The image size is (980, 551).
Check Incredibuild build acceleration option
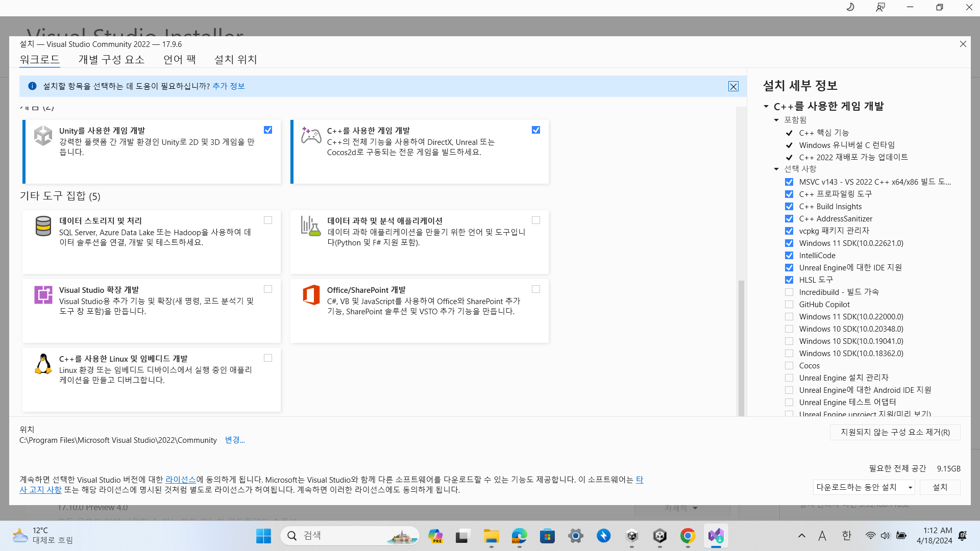pos(789,292)
